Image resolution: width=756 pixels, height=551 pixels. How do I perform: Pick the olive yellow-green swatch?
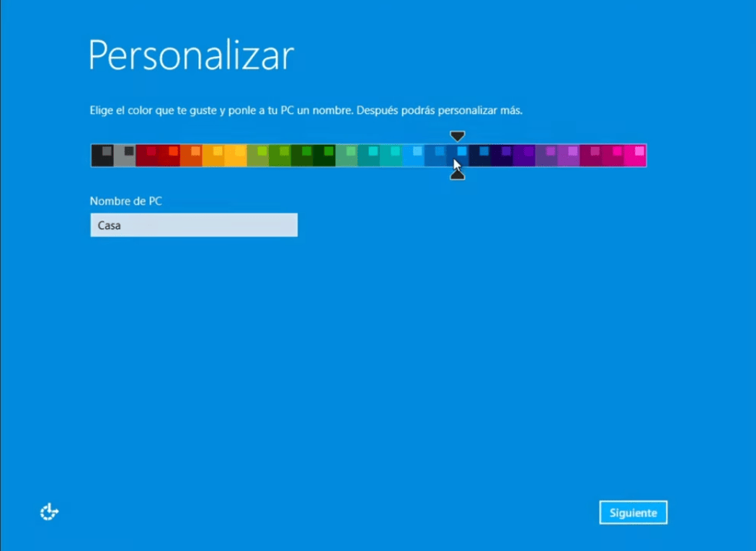tap(257, 156)
